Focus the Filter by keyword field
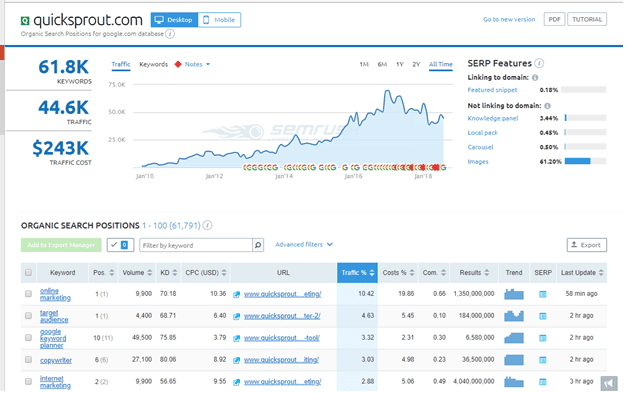This screenshot has width=630, height=393. [x=196, y=245]
